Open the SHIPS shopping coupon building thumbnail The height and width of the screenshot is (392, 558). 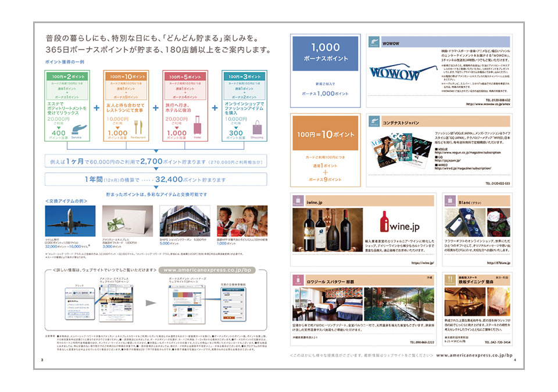click(x=185, y=221)
